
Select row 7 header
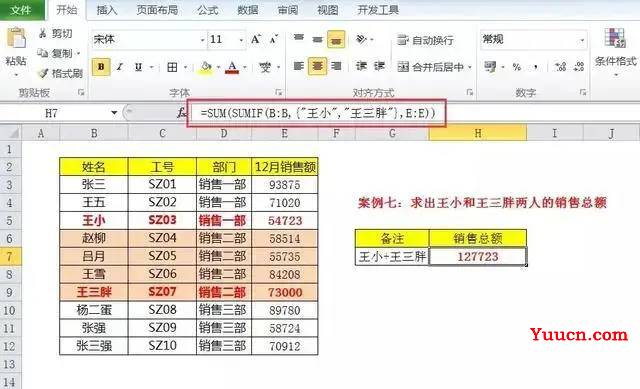(10, 257)
